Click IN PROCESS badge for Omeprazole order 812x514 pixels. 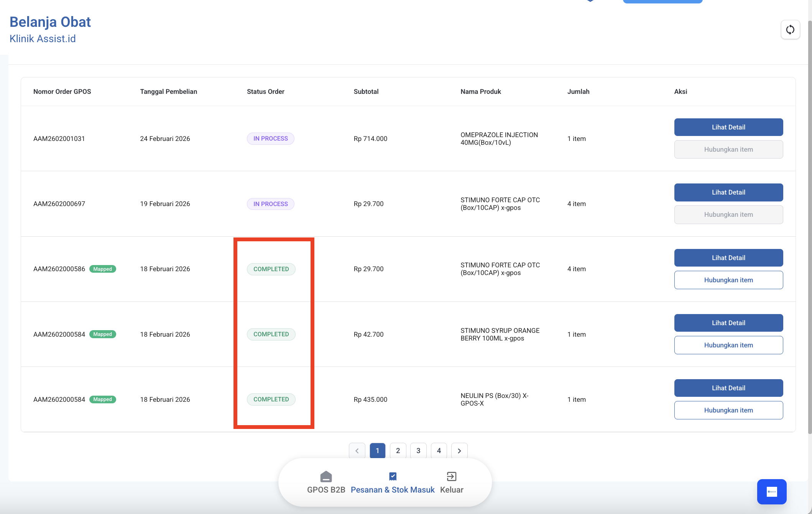[270, 139]
